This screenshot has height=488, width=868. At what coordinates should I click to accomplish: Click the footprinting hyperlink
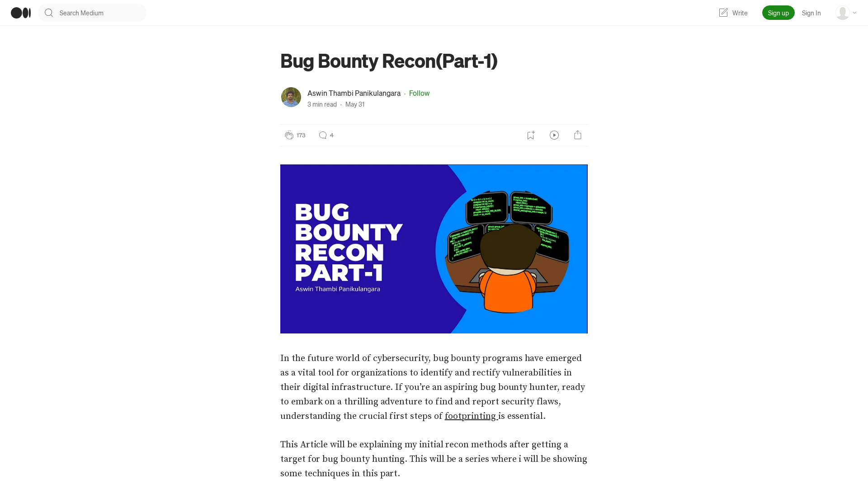pyautogui.click(x=470, y=415)
